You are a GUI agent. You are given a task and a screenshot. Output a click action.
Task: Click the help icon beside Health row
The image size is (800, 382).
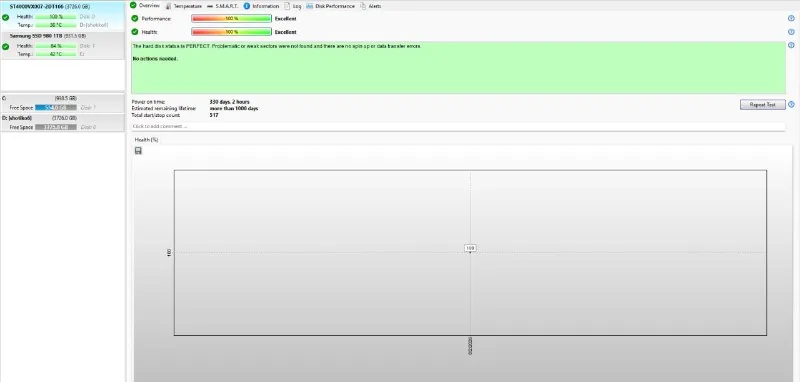[x=791, y=32]
